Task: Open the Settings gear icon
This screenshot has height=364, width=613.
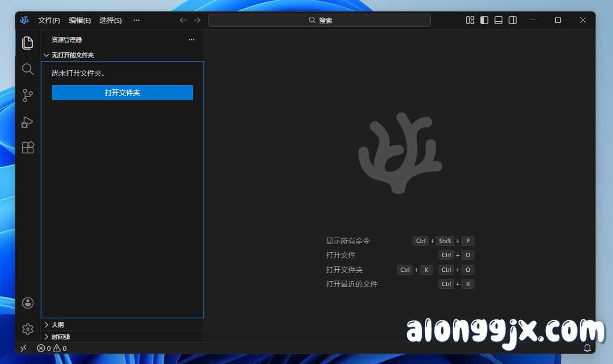Action: (x=27, y=329)
